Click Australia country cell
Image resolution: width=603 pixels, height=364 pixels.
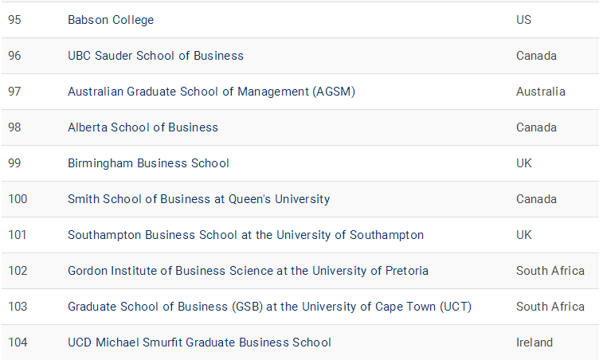[540, 92]
